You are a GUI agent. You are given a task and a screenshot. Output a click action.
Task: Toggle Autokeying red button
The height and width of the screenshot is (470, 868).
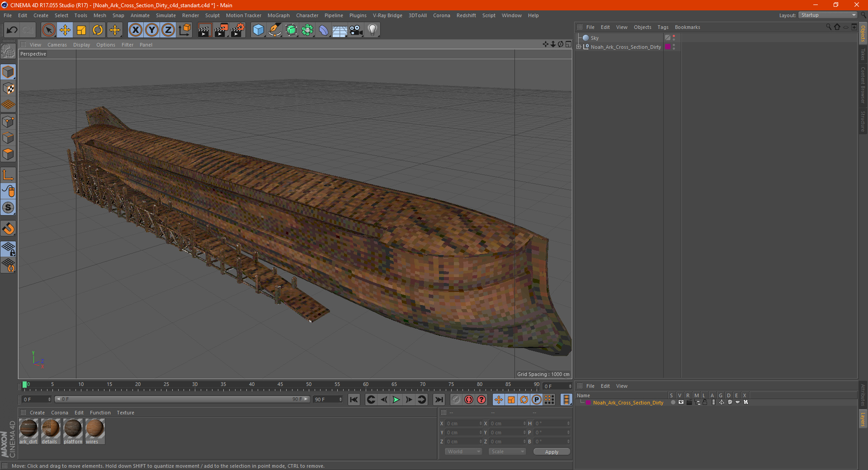point(469,399)
